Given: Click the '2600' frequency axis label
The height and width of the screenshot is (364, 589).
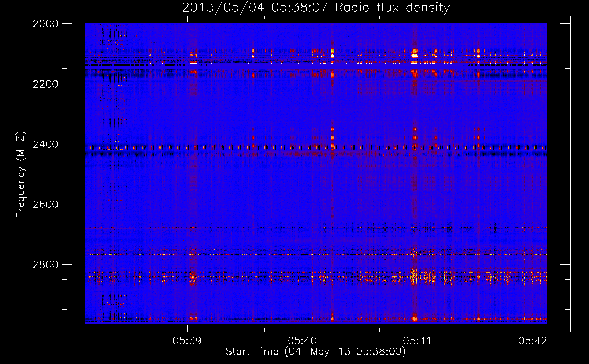Looking at the screenshot, I should coord(46,204).
